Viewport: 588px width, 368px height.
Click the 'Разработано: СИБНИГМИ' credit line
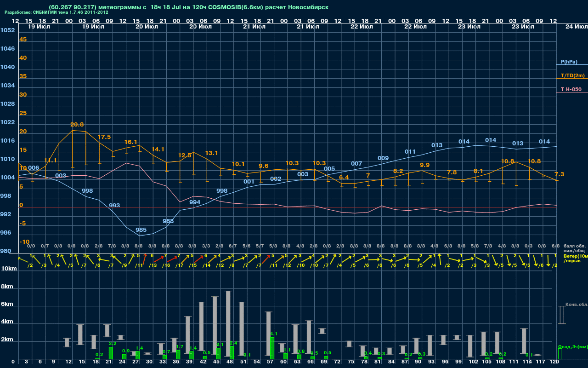(x=56, y=12)
